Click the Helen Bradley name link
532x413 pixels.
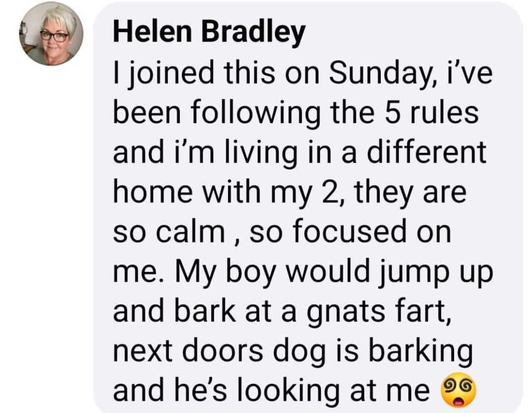[x=208, y=33]
